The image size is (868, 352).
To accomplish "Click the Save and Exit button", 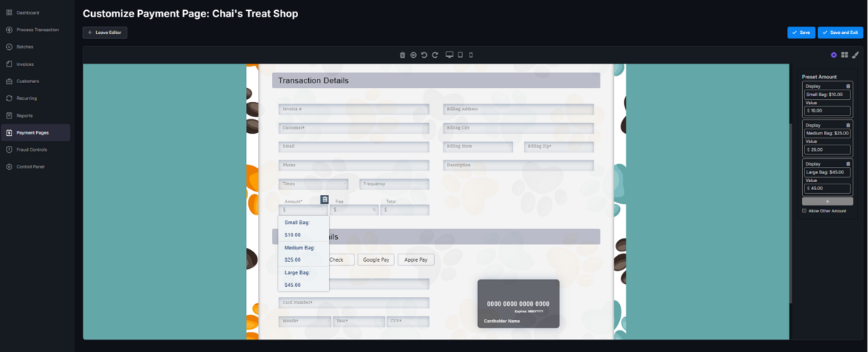I will coord(841,33).
